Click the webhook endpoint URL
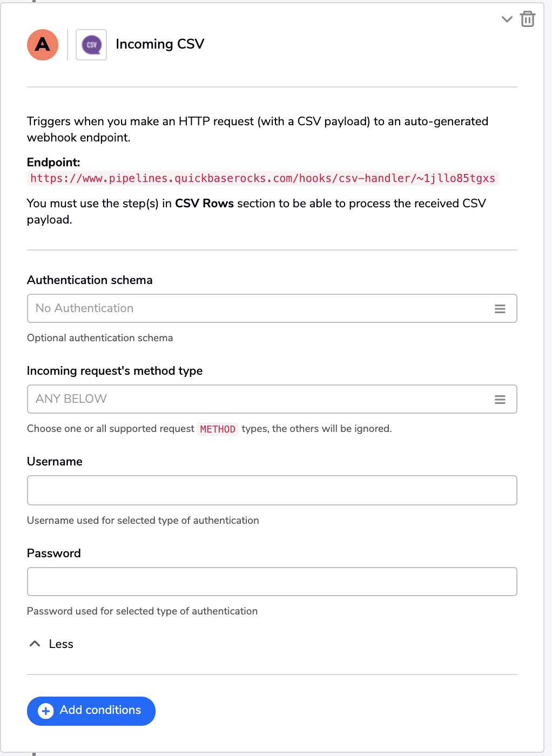Viewport: 552px width, 756px height. [262, 178]
